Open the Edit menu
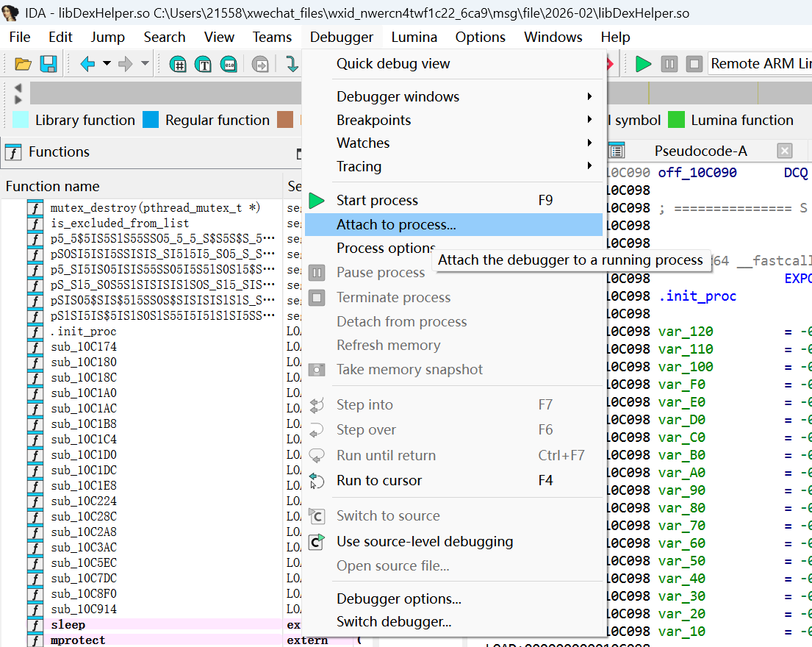 pyautogui.click(x=60, y=37)
